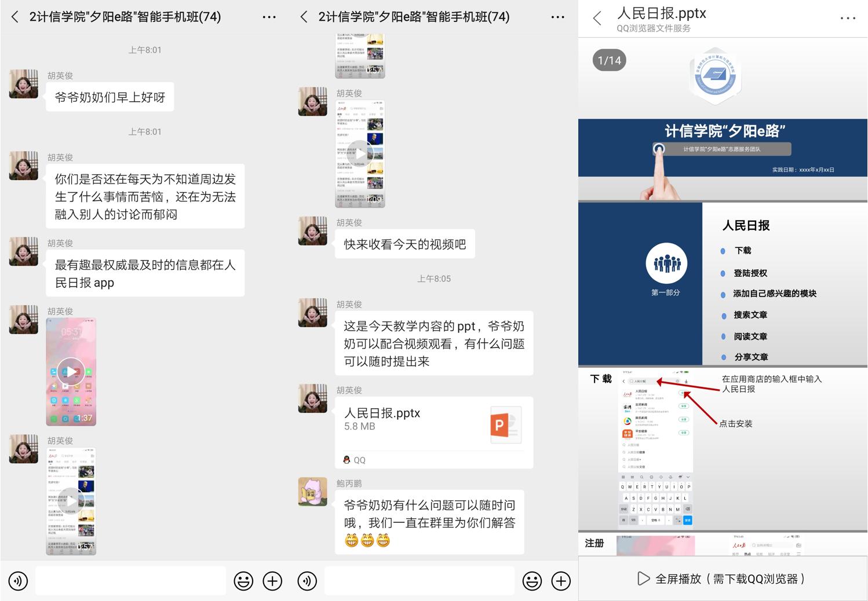
Task: Tap 下载 bullet on contents slide
Action: [x=743, y=251]
